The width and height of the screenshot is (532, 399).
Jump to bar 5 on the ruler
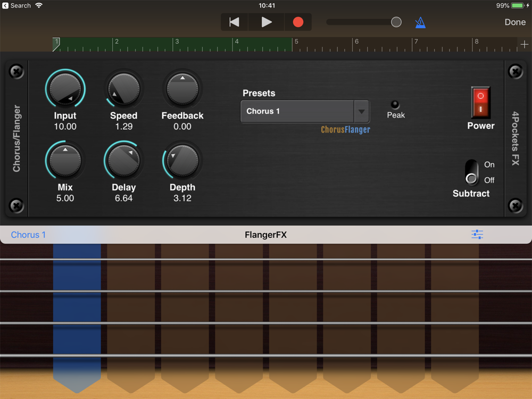(x=296, y=41)
